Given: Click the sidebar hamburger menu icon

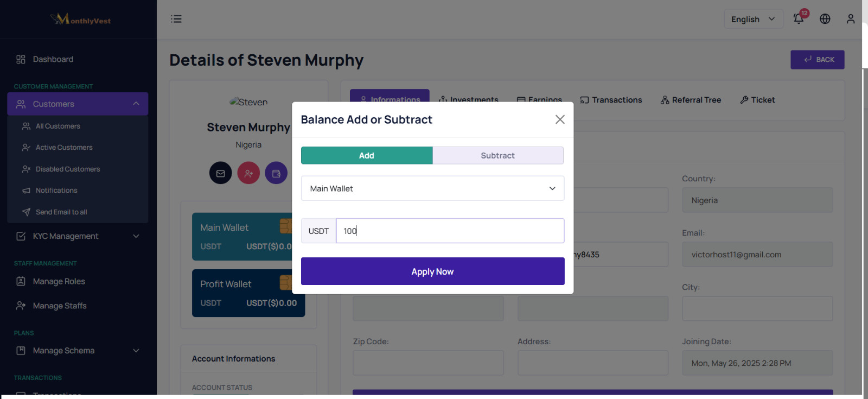Looking at the screenshot, I should (x=176, y=19).
